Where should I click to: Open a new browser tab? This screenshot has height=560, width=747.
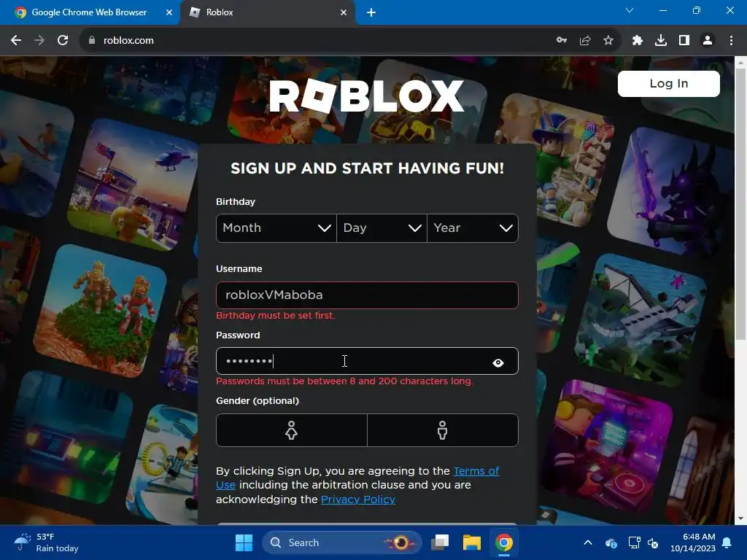tap(371, 12)
